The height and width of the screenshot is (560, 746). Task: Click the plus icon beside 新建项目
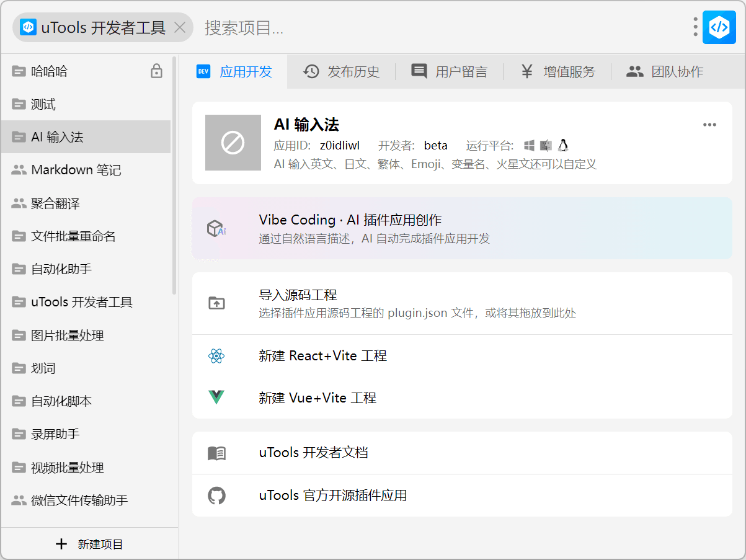[x=61, y=544]
